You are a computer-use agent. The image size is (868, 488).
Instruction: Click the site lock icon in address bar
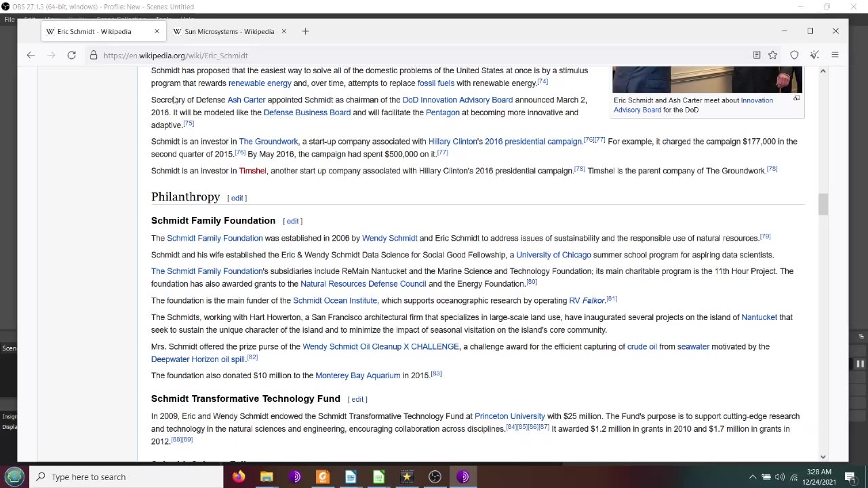94,56
